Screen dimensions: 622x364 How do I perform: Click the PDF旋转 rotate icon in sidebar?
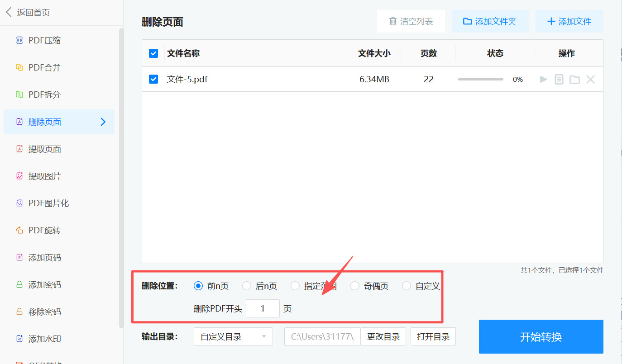tap(19, 231)
